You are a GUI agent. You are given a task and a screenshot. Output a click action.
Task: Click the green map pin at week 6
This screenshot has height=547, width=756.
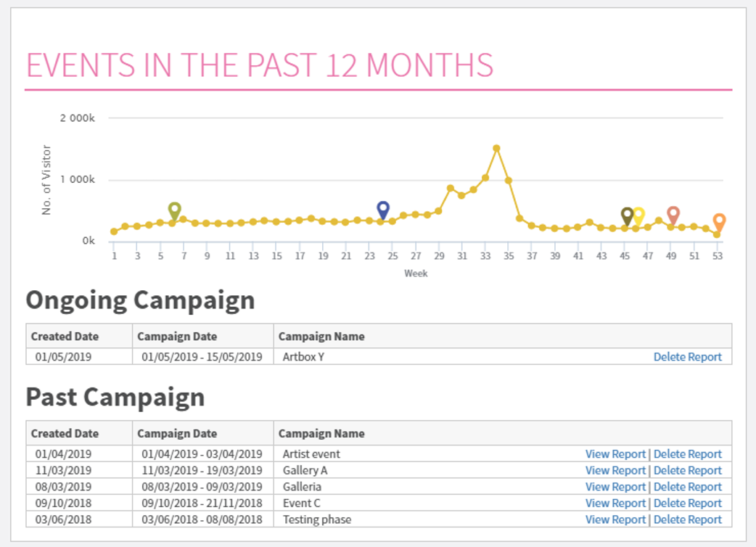click(174, 210)
